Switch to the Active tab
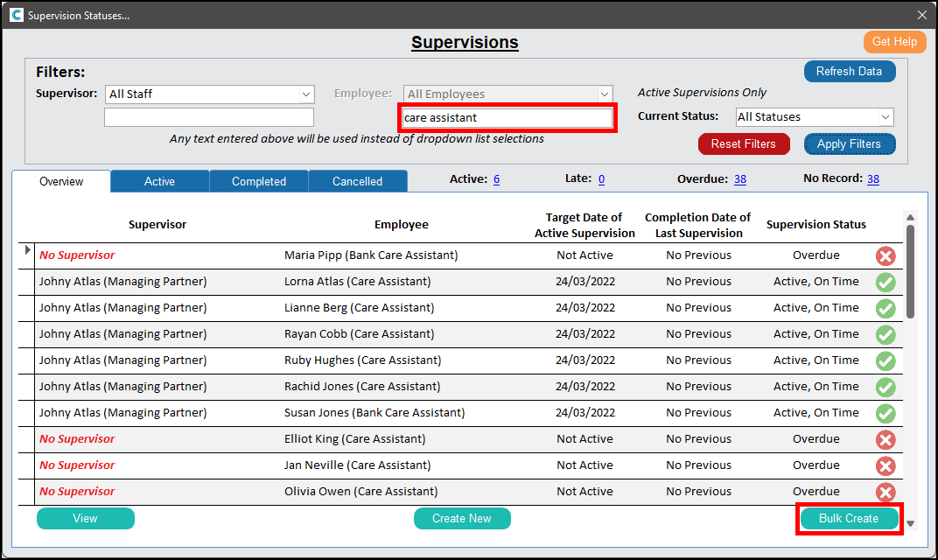 click(x=159, y=181)
